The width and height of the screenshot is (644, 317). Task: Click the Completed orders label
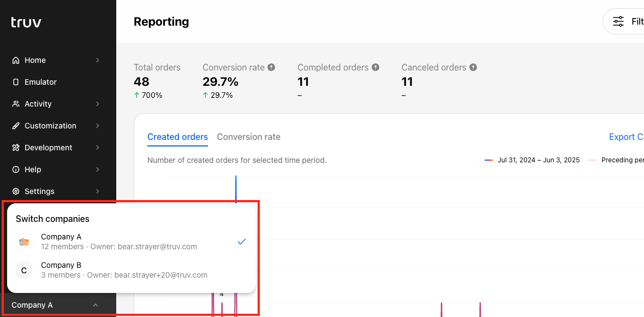tap(333, 67)
